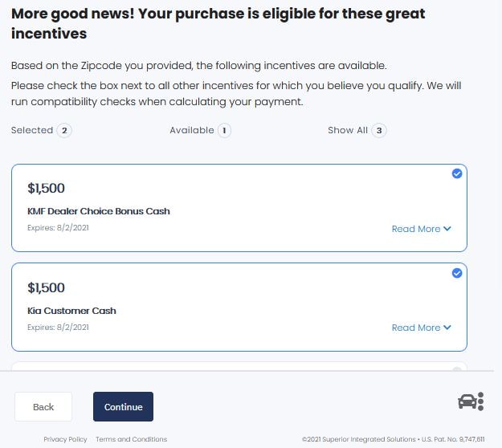Switch to the Show All tab

click(357, 130)
